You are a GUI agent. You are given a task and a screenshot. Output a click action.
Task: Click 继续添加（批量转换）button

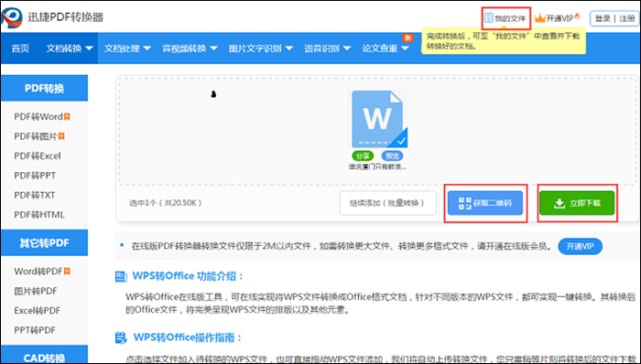tap(387, 203)
